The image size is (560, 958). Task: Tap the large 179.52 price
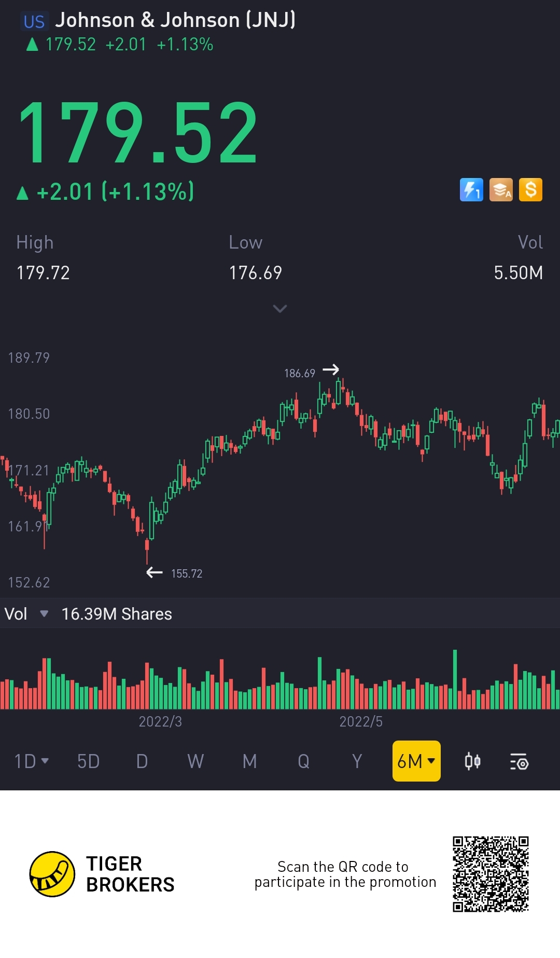click(138, 132)
